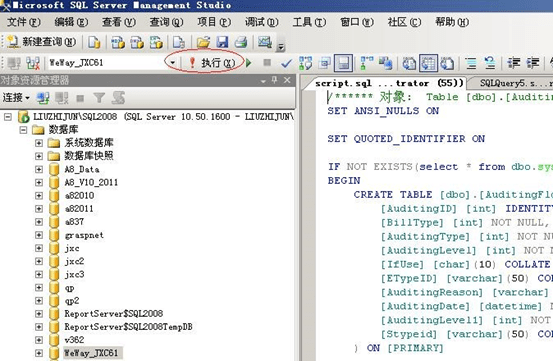This screenshot has height=361, width=553.
Task: Click the Increase Indent icon
Action: (533, 63)
